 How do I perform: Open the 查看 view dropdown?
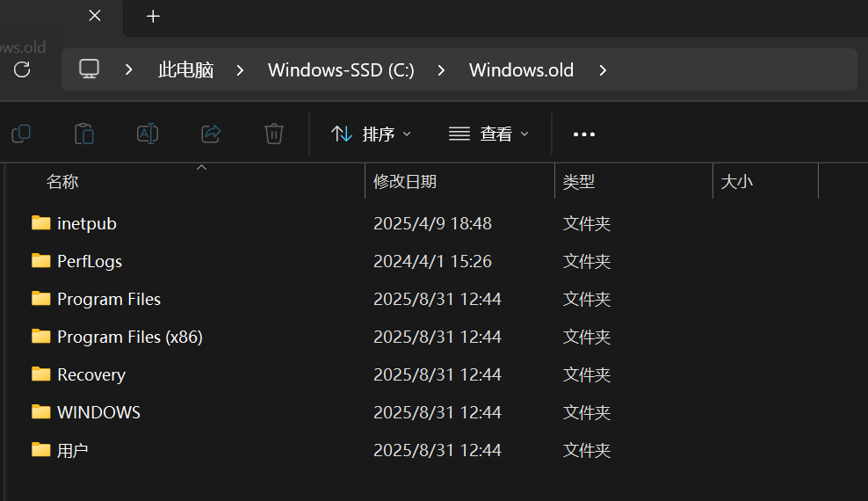tap(488, 134)
